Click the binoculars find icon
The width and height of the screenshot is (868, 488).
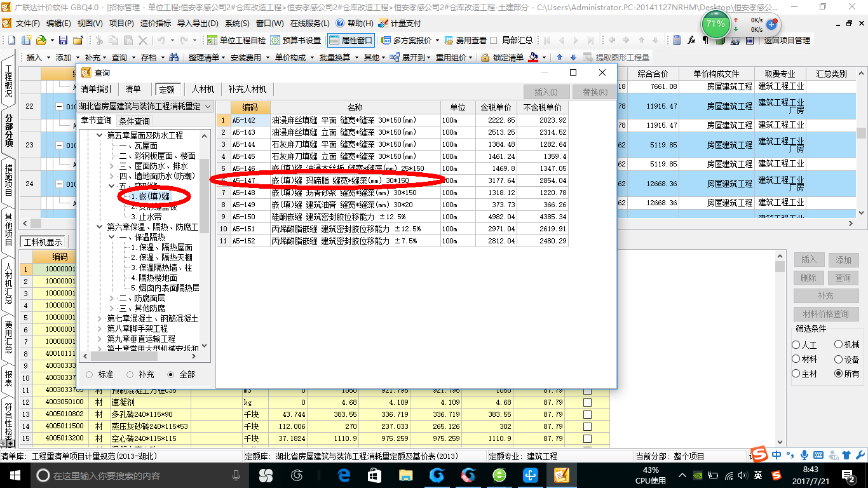coord(173,57)
